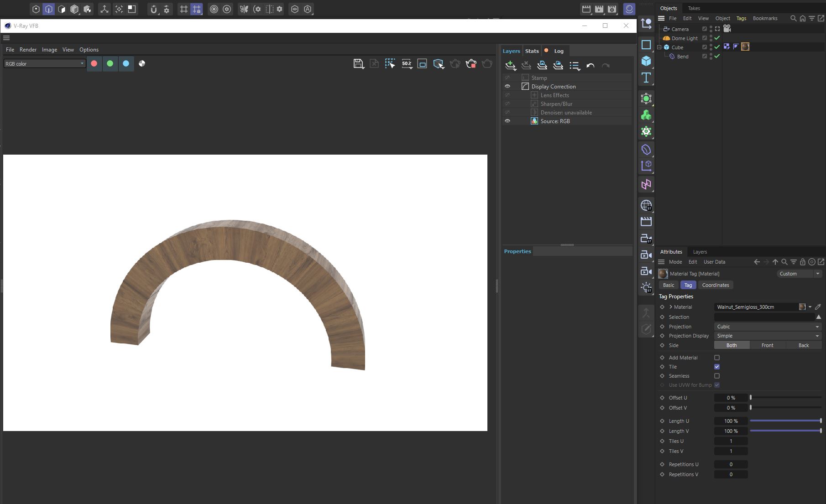Viewport: 826px width, 504px height.
Task: Set Side to Front
Action: pos(767,345)
